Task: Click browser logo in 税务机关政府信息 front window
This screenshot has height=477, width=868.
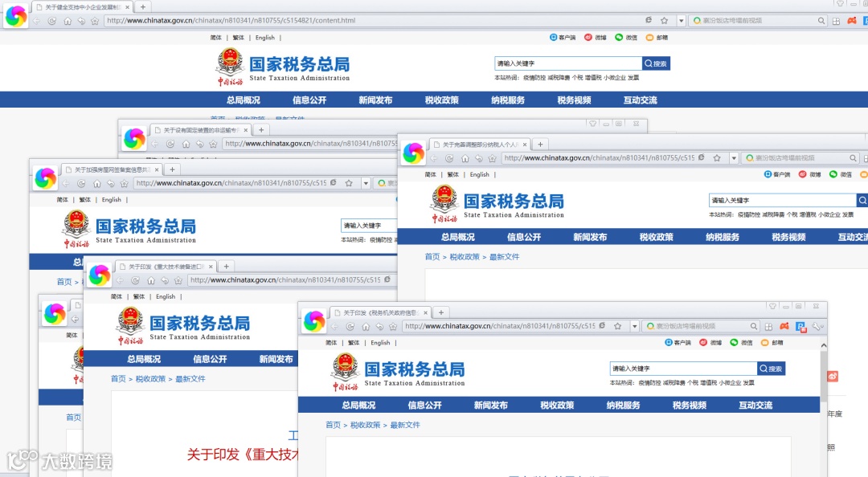Action: click(x=314, y=321)
